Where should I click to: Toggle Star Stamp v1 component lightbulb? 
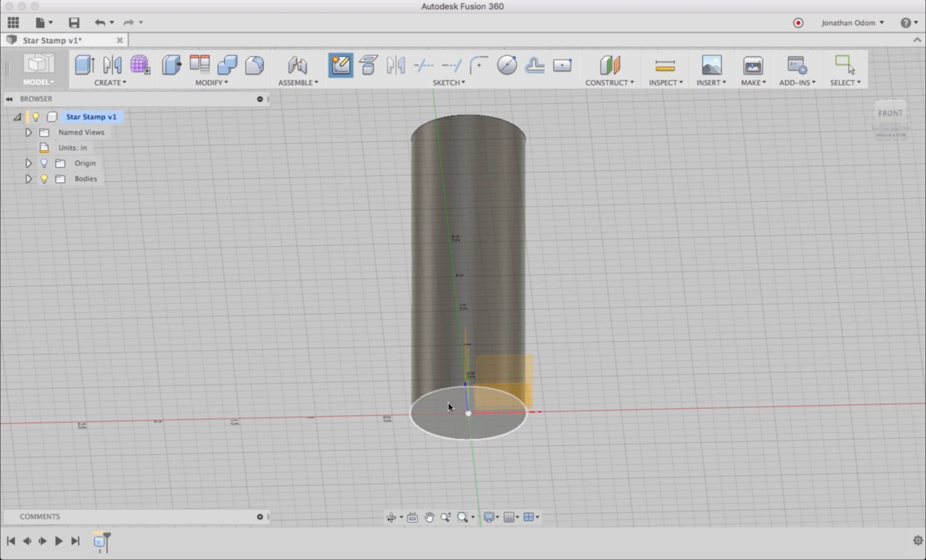pos(36,117)
